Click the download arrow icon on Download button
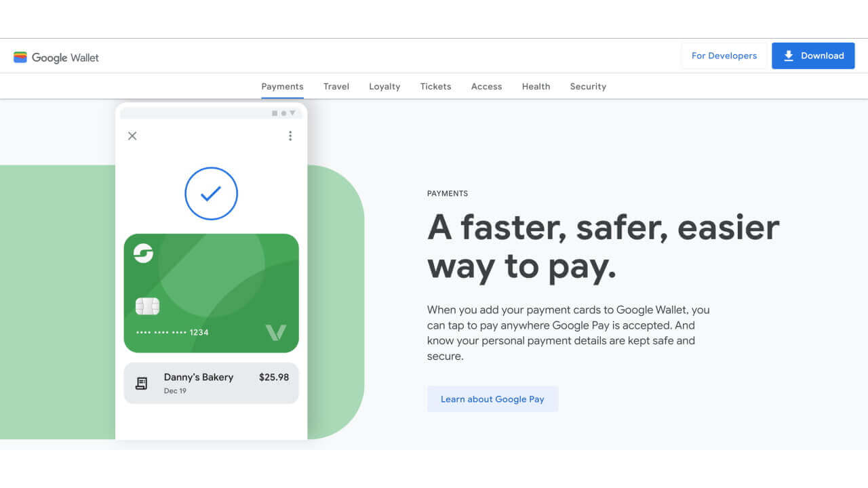Screen dimensions: 868x488 tap(789, 56)
